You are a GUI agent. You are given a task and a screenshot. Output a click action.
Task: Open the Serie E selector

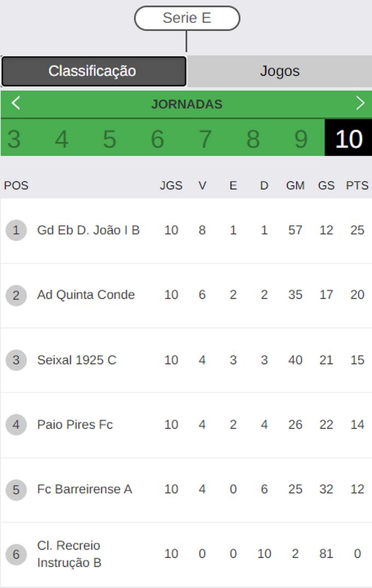click(187, 18)
